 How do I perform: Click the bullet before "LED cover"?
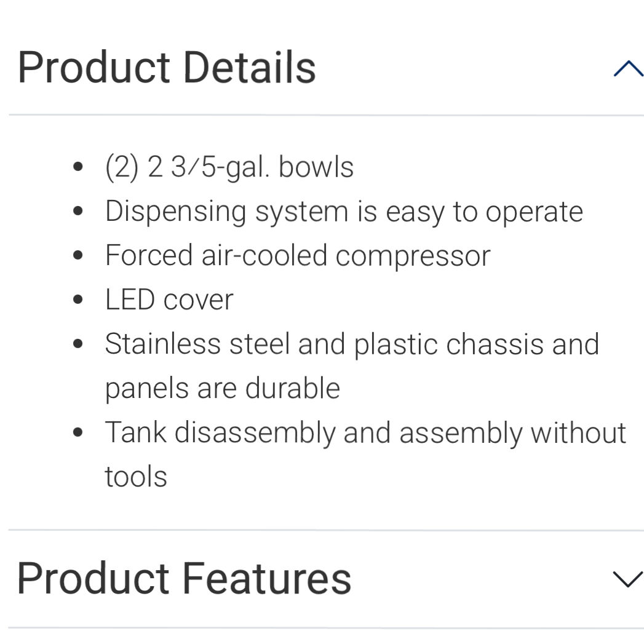[x=78, y=300]
